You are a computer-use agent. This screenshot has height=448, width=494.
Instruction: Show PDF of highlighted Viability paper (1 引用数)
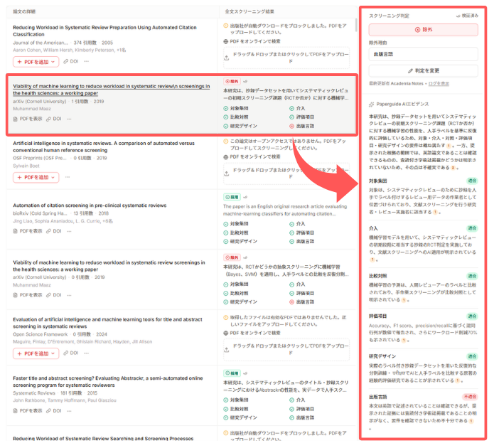28,119
